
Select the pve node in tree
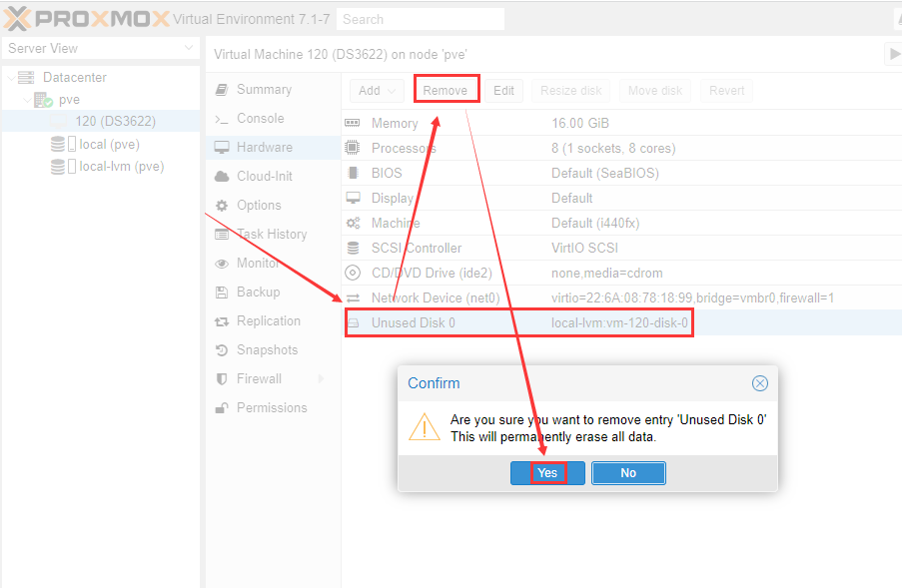(69, 100)
